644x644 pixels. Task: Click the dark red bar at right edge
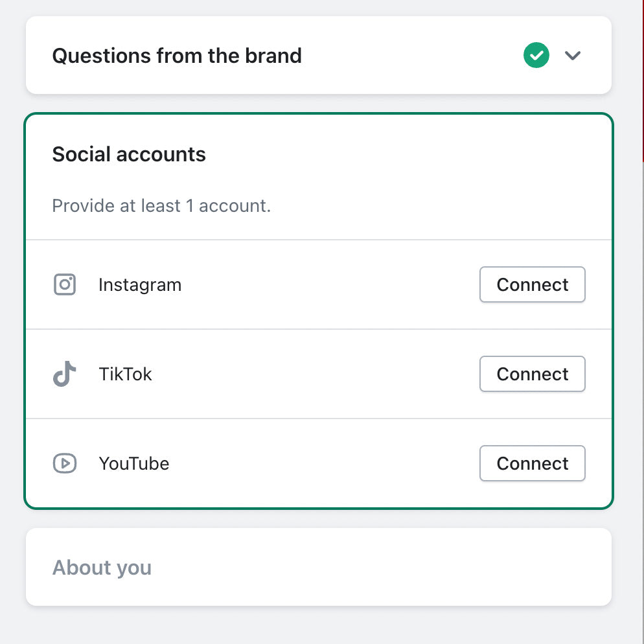tap(642, 78)
